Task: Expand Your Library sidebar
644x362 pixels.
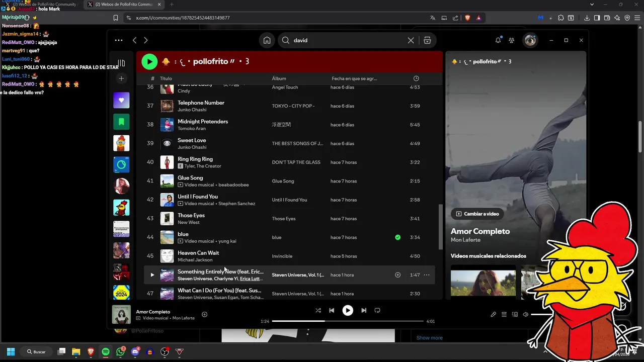Action: pos(121,63)
